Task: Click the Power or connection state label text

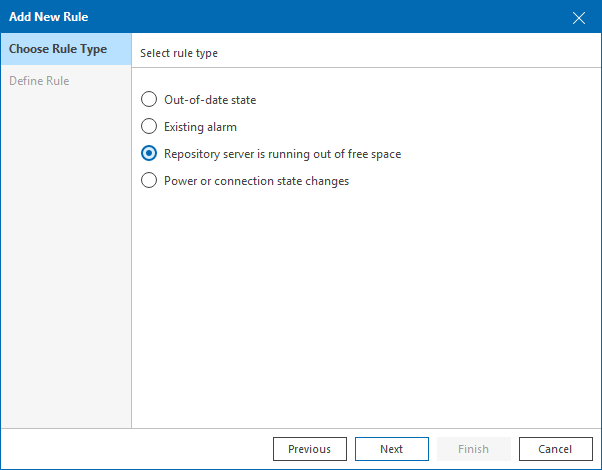Action: pyautogui.click(x=256, y=181)
